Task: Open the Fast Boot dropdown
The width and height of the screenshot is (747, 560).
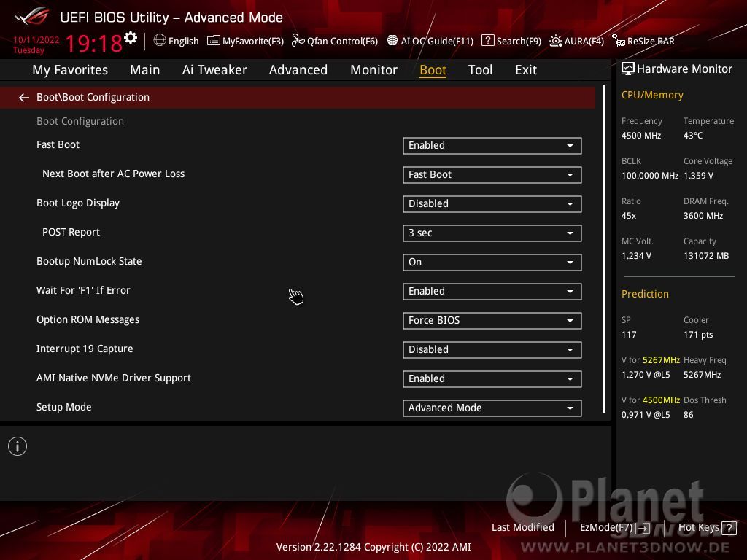Action: (492, 146)
